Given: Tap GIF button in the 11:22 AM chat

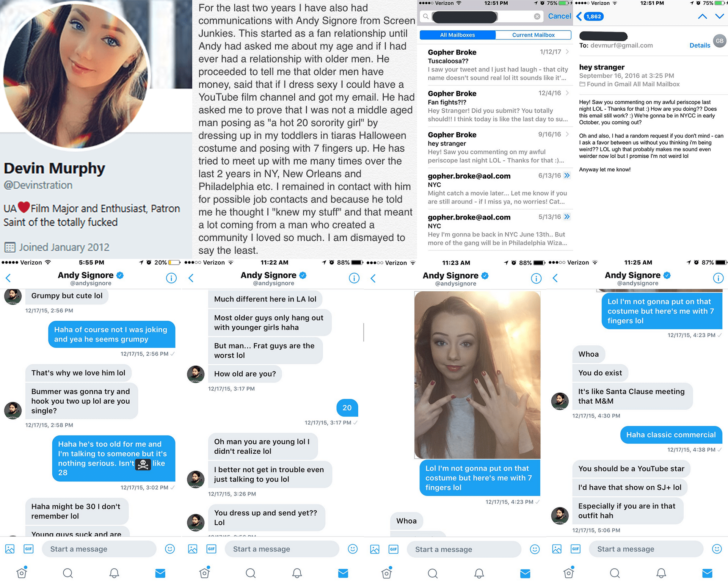Looking at the screenshot, I should pos(211,549).
